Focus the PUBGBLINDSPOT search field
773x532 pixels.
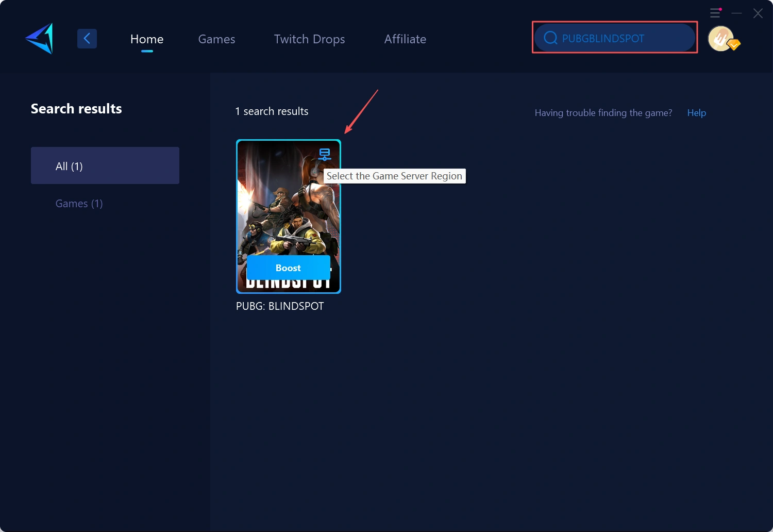click(x=618, y=38)
